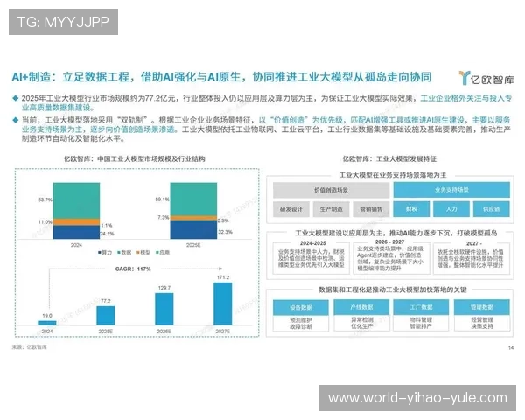Click the 算力 legend color square
Image resolution: width=525 pixels, height=420 pixels.
(x=100, y=253)
